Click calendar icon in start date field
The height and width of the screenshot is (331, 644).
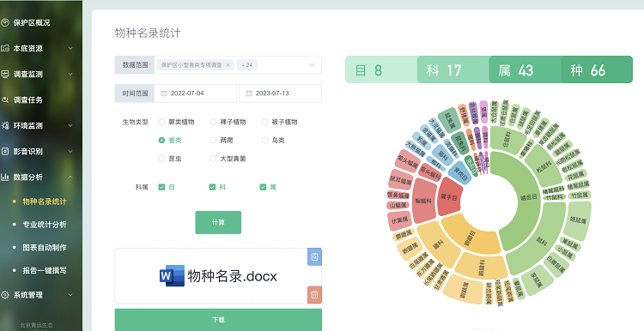tap(164, 93)
